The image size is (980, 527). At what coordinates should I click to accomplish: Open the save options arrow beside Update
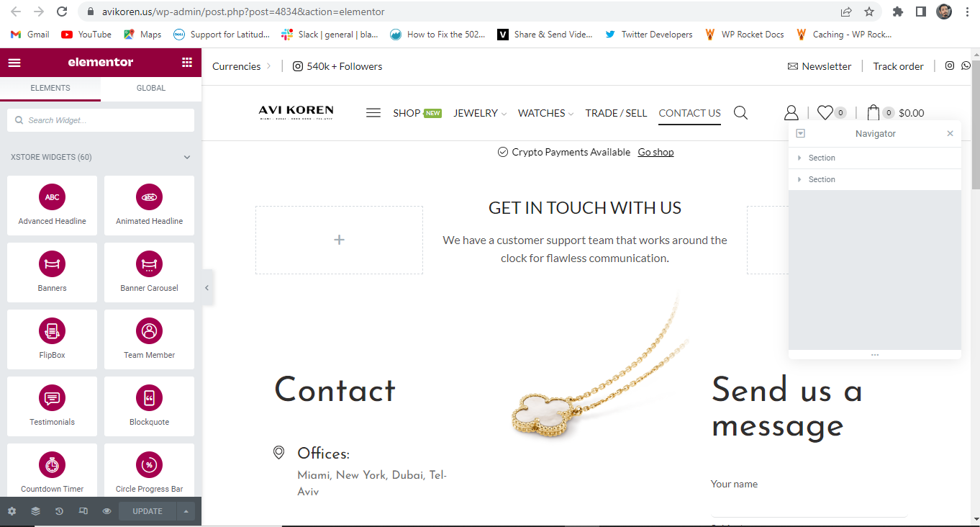[186, 511]
